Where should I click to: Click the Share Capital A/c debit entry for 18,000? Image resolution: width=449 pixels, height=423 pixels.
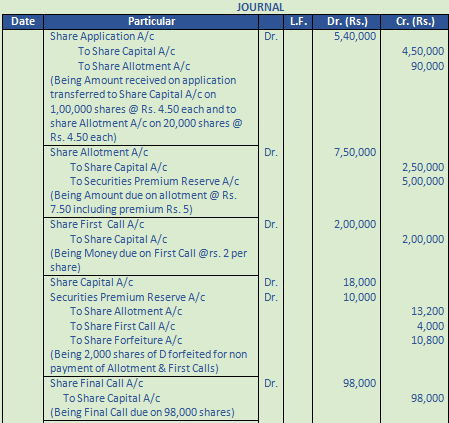92,282
